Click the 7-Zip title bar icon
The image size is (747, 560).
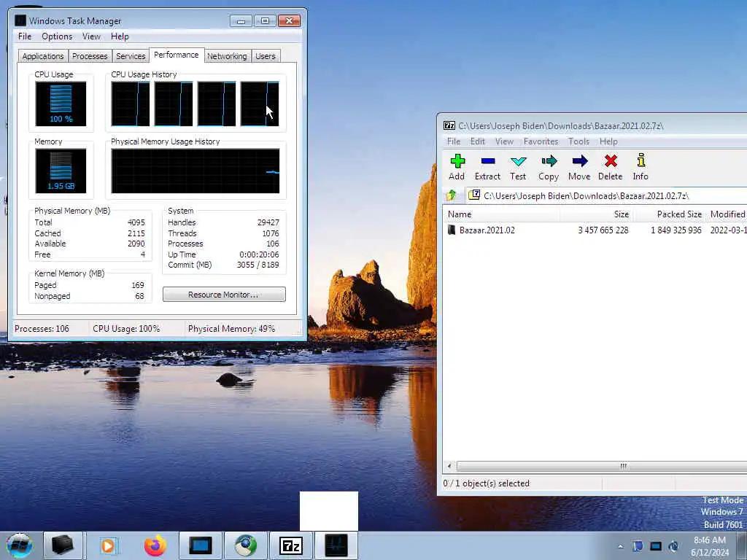pos(449,125)
